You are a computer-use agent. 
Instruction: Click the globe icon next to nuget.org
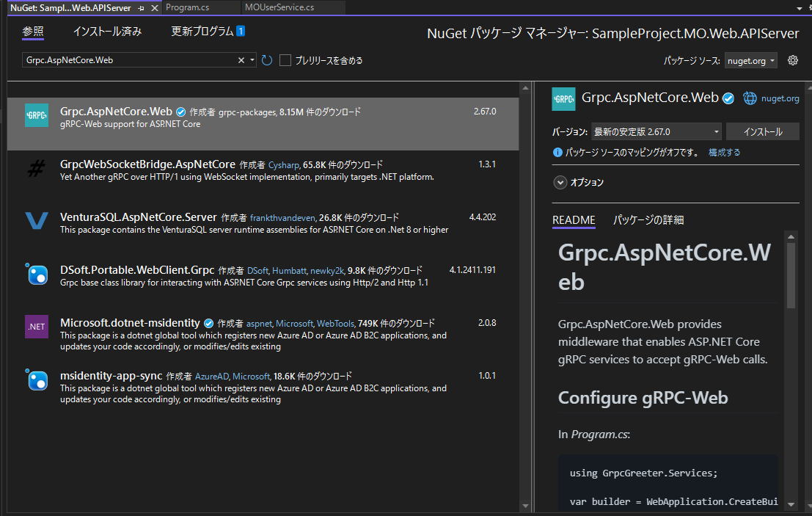(x=750, y=98)
